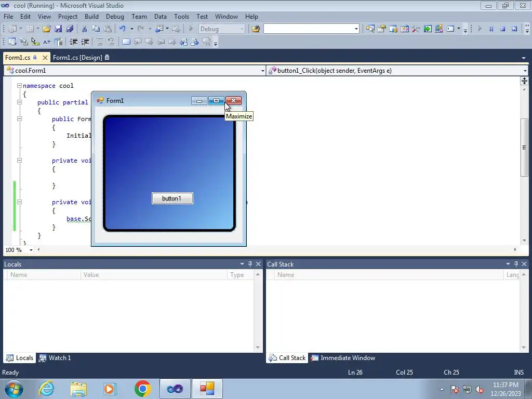Click the muted volume tray icon

point(480,389)
